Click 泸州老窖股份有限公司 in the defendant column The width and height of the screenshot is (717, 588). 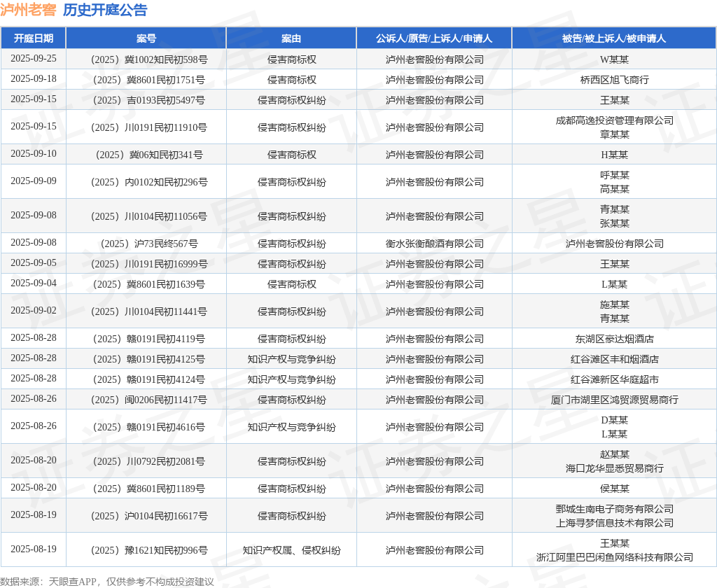pos(614,244)
